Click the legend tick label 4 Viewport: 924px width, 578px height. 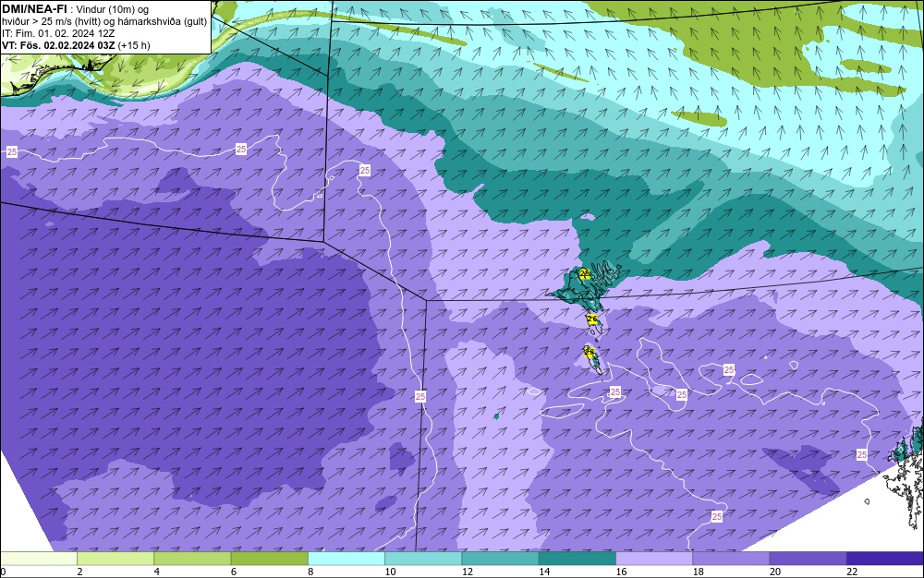point(157,572)
